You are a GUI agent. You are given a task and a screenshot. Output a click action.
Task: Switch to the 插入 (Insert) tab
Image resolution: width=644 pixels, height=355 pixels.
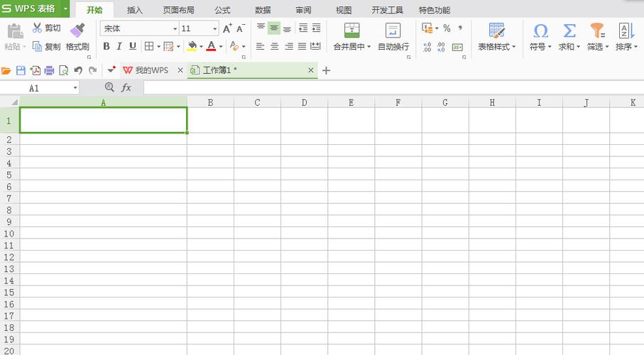(x=134, y=10)
